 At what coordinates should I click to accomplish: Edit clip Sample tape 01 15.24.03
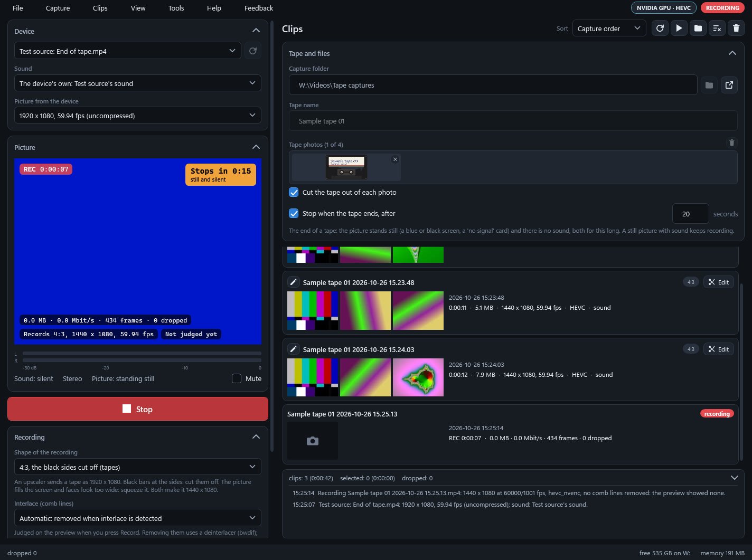click(x=718, y=349)
